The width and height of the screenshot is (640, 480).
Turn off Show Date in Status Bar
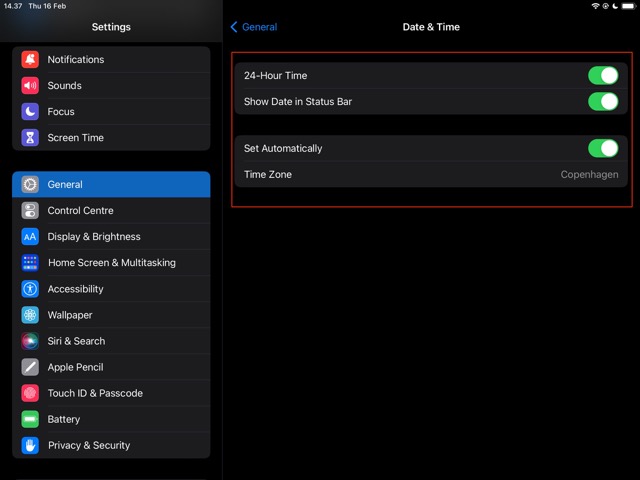point(603,102)
